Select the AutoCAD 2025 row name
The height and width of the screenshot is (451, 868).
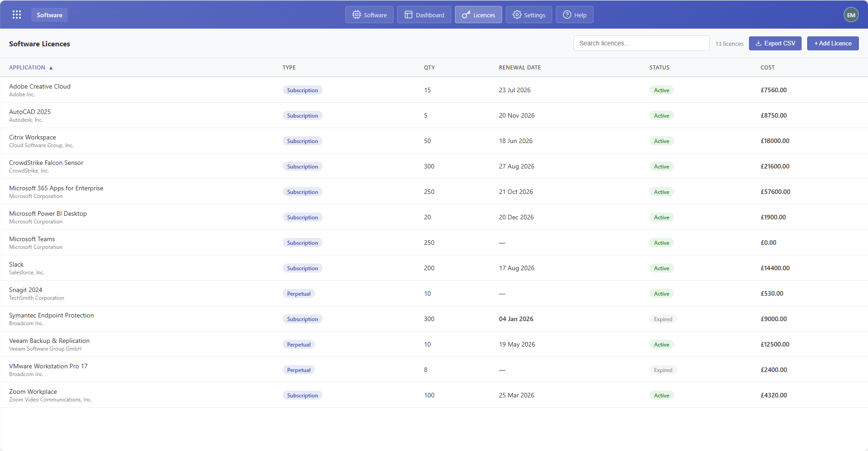tap(30, 112)
